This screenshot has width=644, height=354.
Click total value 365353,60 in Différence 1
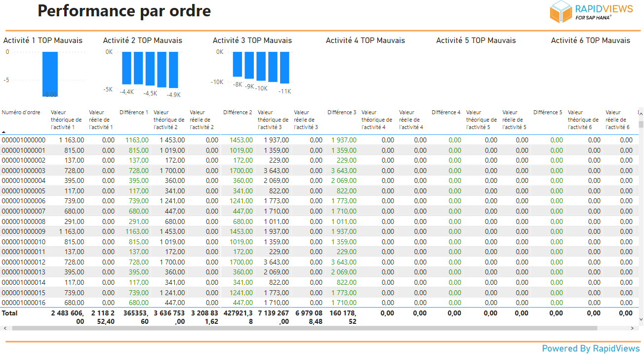coord(135,317)
